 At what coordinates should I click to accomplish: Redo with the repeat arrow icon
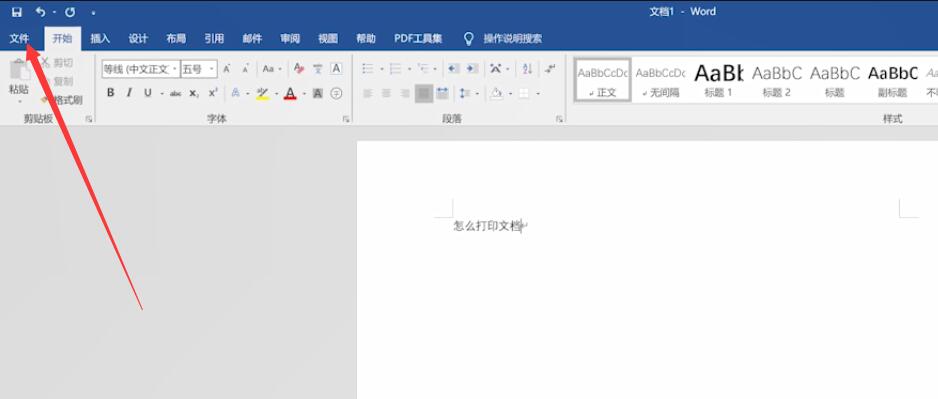[x=70, y=12]
